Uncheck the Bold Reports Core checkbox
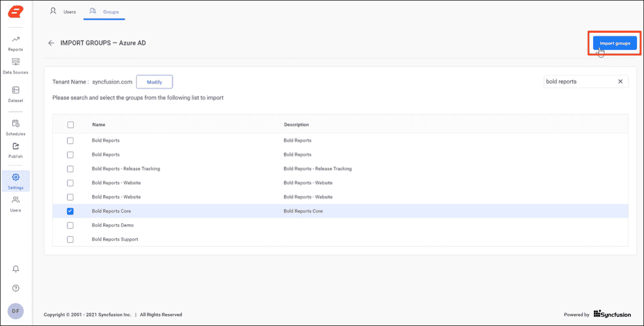 click(x=70, y=211)
